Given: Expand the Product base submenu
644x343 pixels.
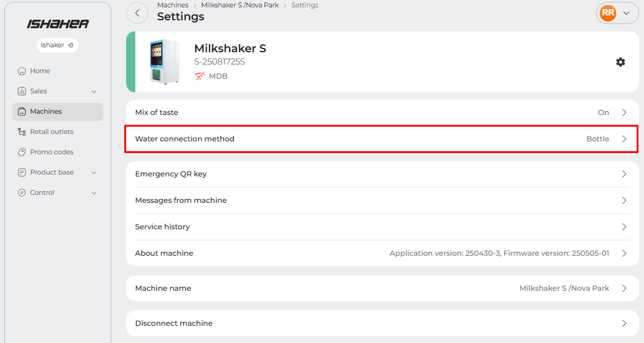Looking at the screenshot, I should point(94,172).
